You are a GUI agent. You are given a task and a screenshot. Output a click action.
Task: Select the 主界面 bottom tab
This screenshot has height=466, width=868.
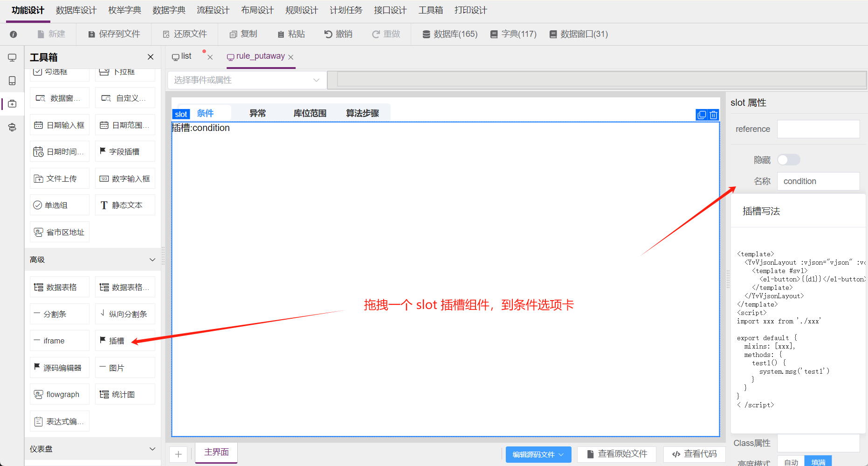216,452
